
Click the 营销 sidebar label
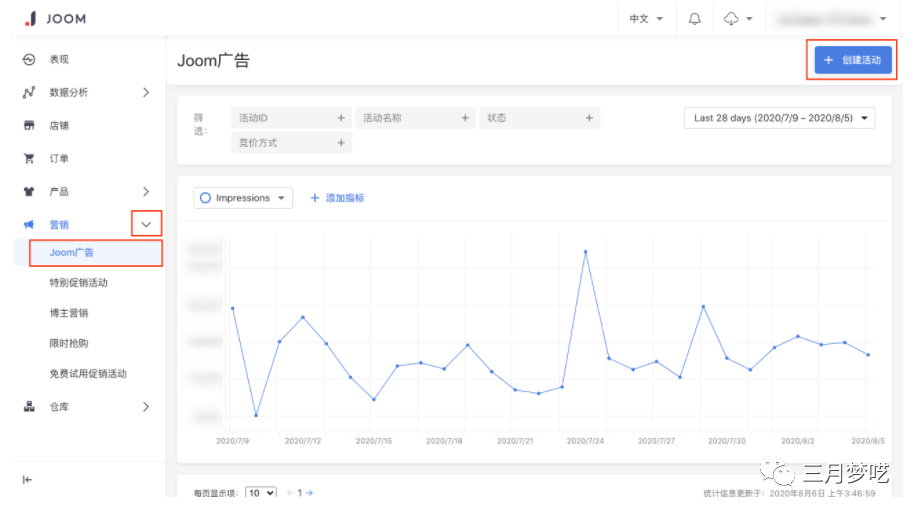[x=59, y=225]
